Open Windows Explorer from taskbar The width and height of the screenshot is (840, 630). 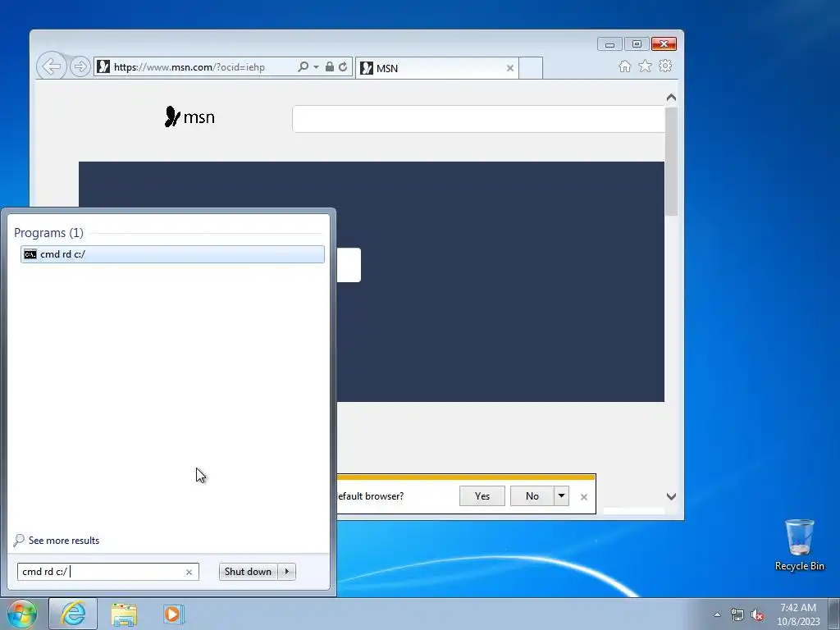click(124, 614)
